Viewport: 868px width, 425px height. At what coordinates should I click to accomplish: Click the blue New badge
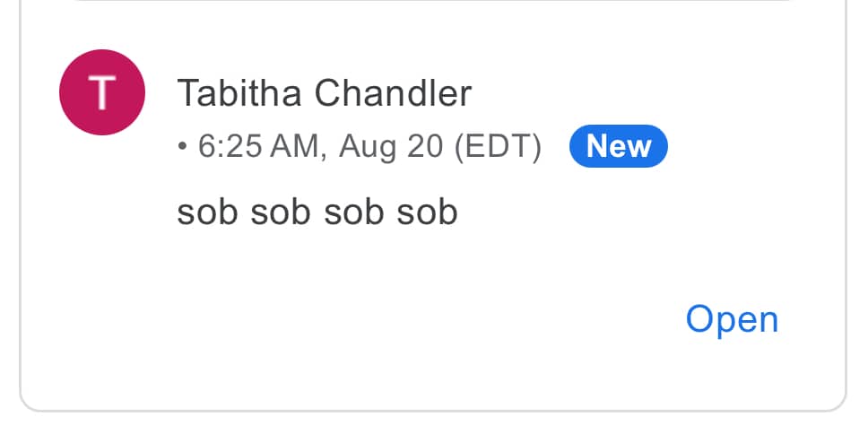(619, 146)
